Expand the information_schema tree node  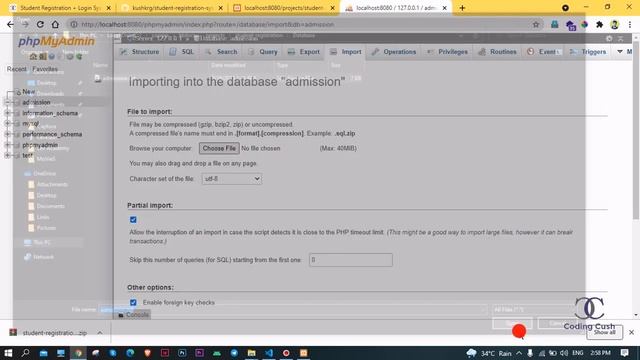[7, 113]
